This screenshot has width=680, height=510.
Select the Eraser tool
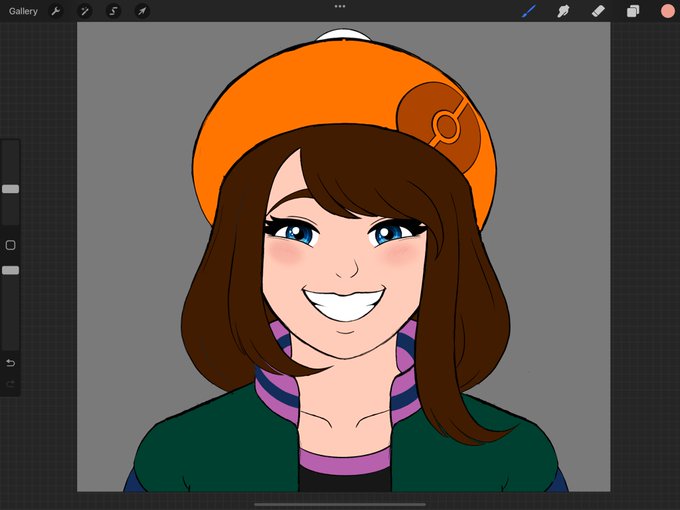(x=598, y=11)
